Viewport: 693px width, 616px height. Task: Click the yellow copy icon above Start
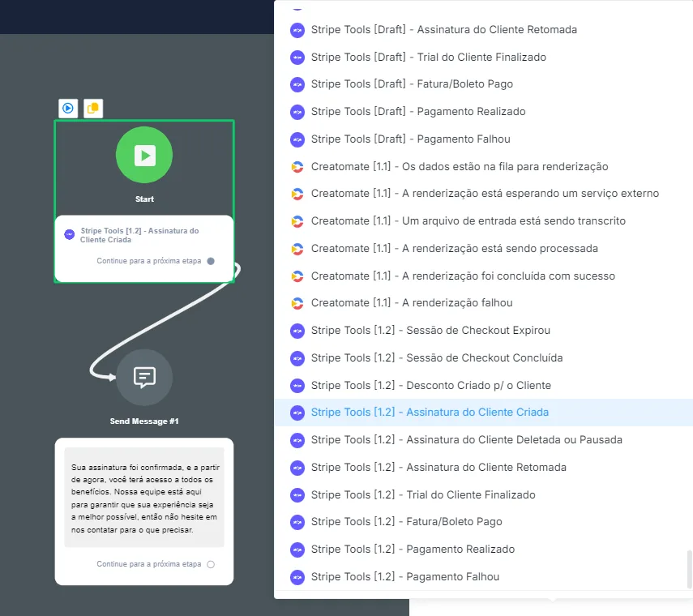click(93, 109)
